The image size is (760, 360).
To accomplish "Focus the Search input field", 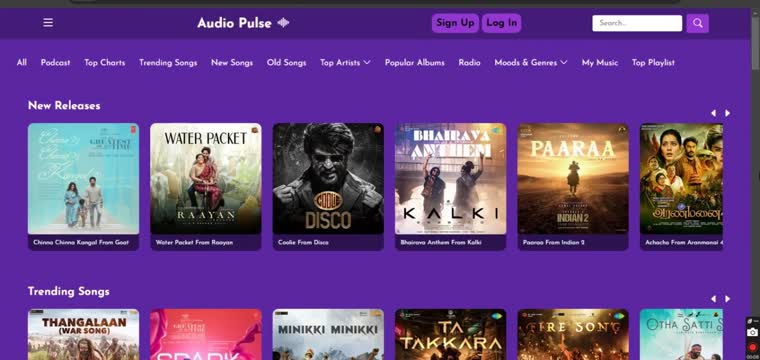I will (637, 23).
